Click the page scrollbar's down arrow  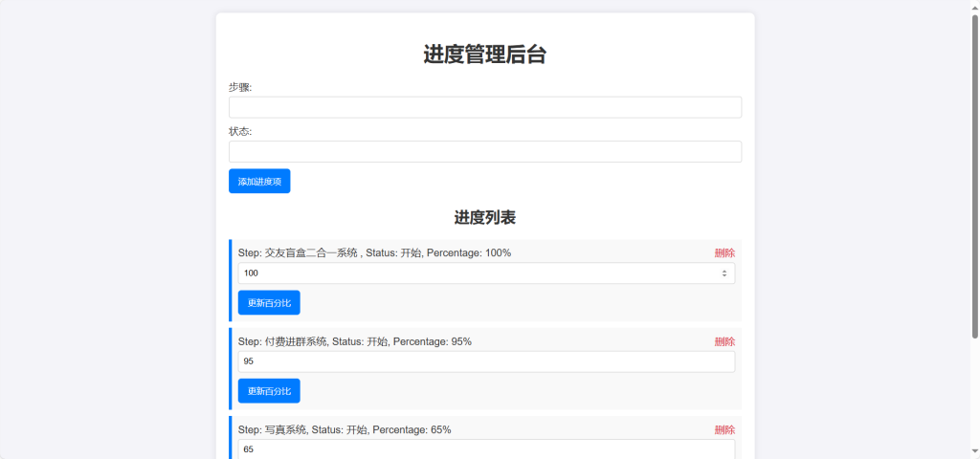974,453
